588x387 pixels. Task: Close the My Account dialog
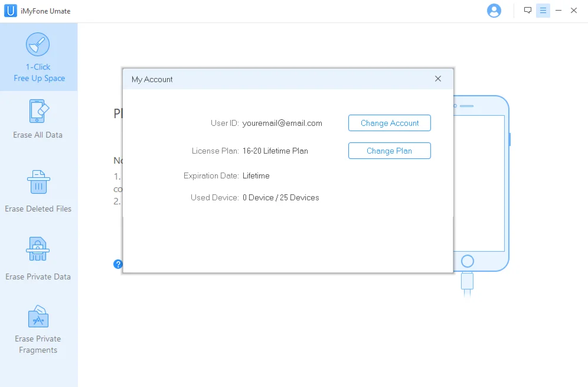(x=438, y=79)
